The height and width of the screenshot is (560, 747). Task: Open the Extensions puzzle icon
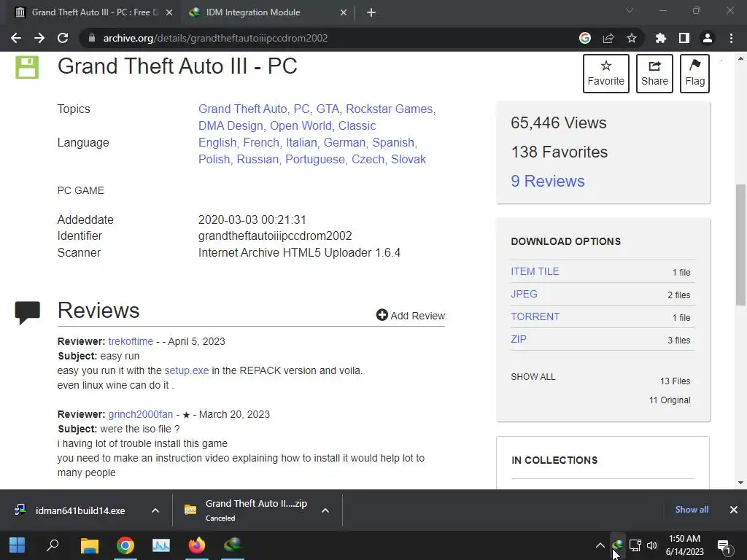tap(660, 38)
